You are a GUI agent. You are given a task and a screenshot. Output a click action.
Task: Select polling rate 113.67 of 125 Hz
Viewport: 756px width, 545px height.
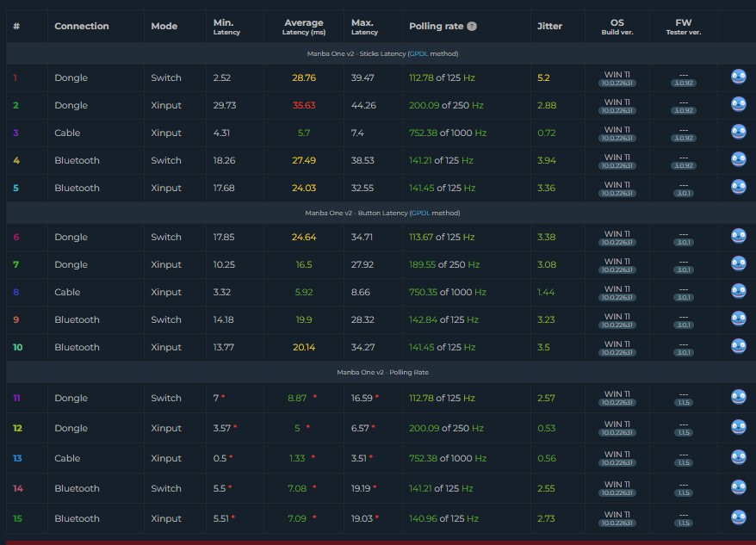click(x=442, y=237)
